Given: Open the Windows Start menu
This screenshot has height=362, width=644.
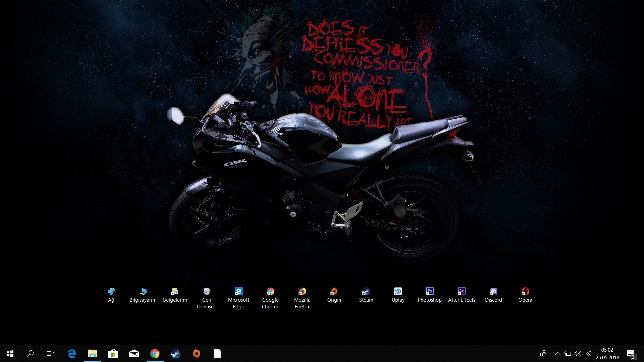Looking at the screenshot, I should [x=10, y=354].
